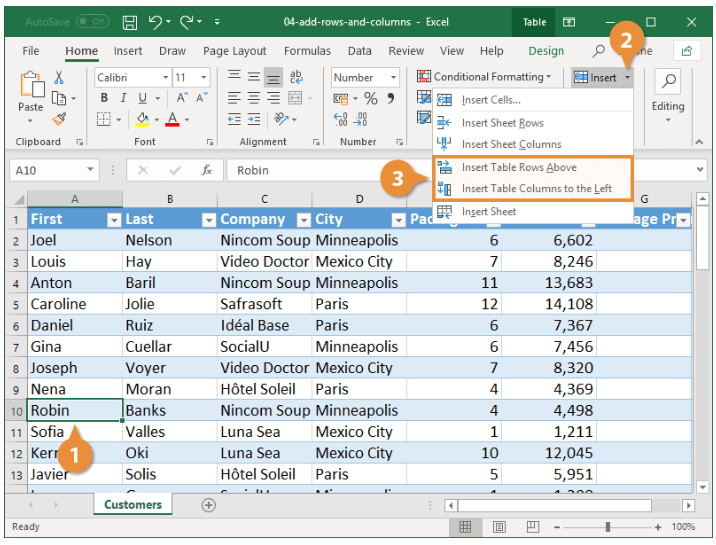Switch to Page Break Preview icon
The height and width of the screenshot is (545, 716).
click(x=532, y=527)
